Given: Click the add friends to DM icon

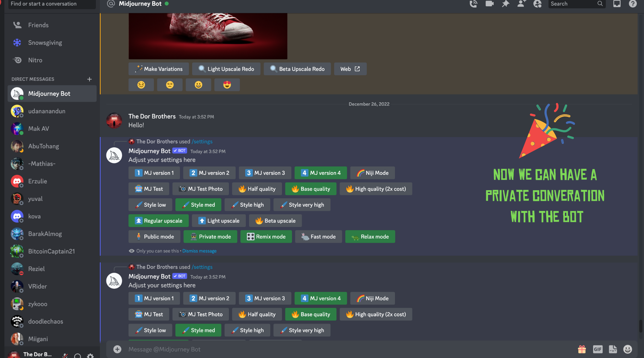Looking at the screenshot, I should tap(521, 4).
